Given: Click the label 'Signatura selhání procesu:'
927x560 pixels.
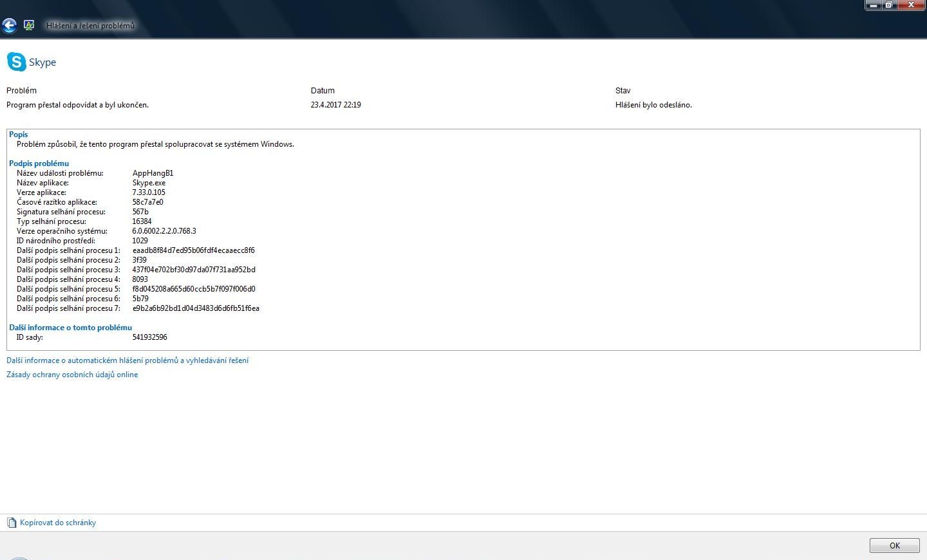Looking at the screenshot, I should [61, 212].
